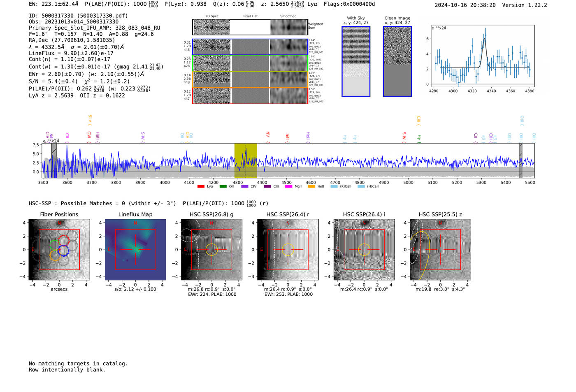
Task: Click the 'Obs: 20231013v014_5000317330' line
Action: tap(74, 22)
